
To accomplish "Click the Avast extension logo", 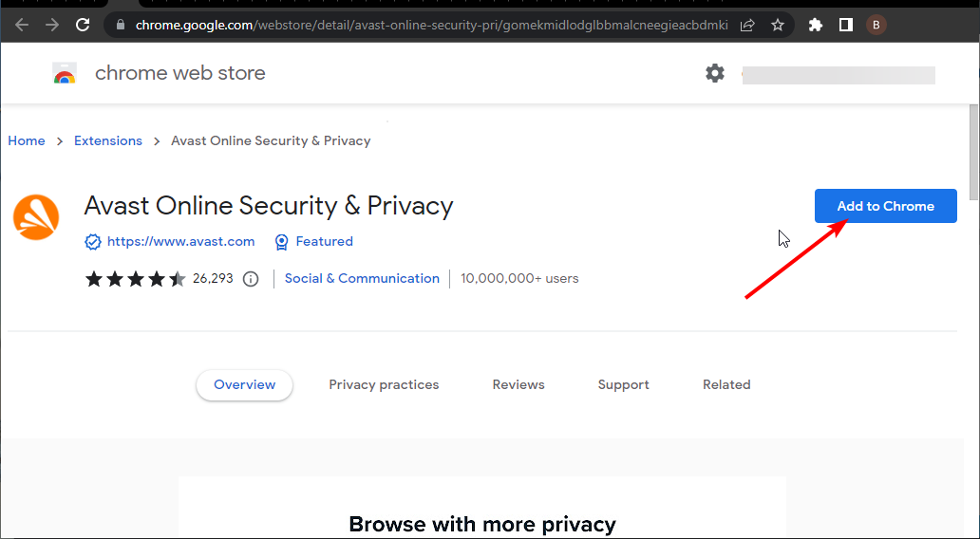I will tap(36, 217).
